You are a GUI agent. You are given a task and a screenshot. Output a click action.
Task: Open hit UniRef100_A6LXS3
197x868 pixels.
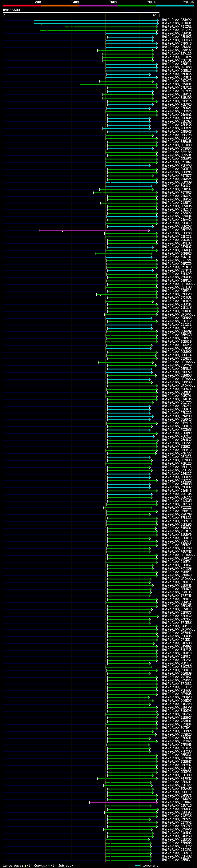[176, 40]
